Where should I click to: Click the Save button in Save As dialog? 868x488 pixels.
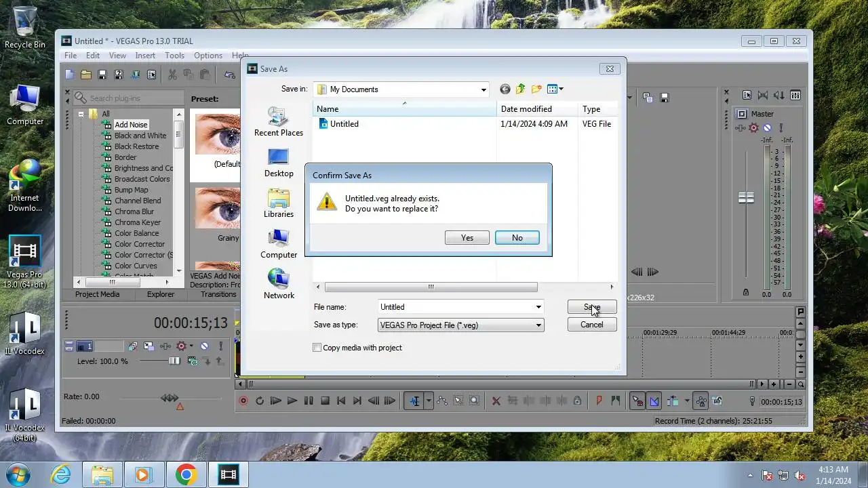point(592,307)
